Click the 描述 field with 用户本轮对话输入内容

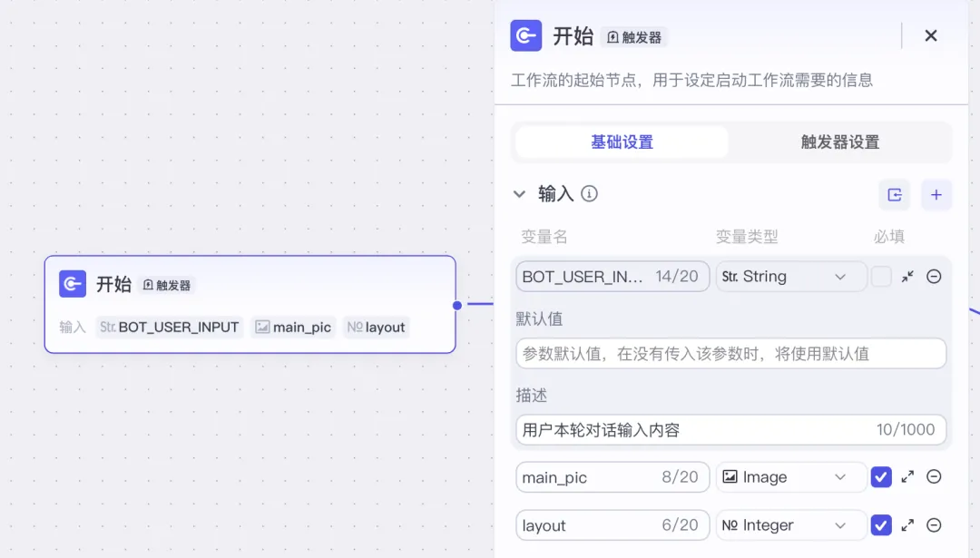tap(730, 430)
